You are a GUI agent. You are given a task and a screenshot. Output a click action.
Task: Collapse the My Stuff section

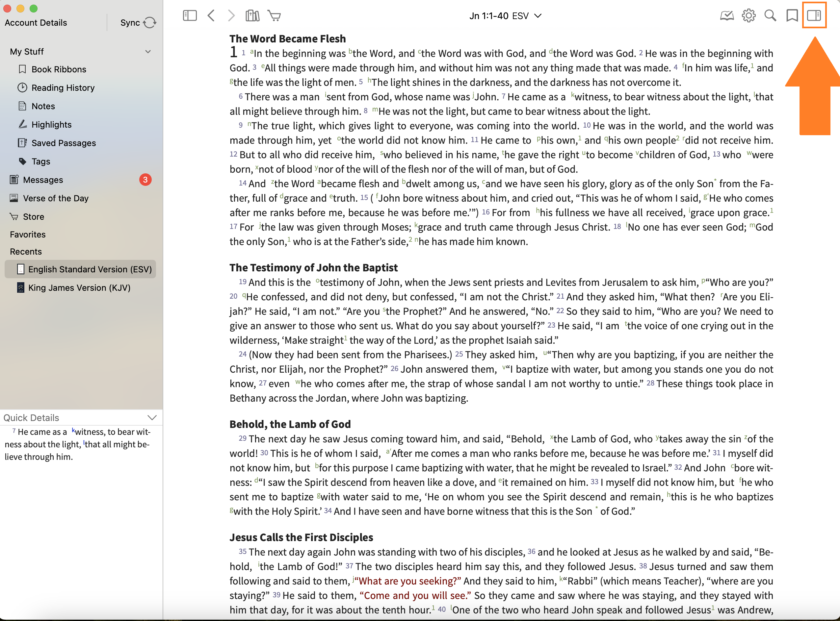(148, 52)
